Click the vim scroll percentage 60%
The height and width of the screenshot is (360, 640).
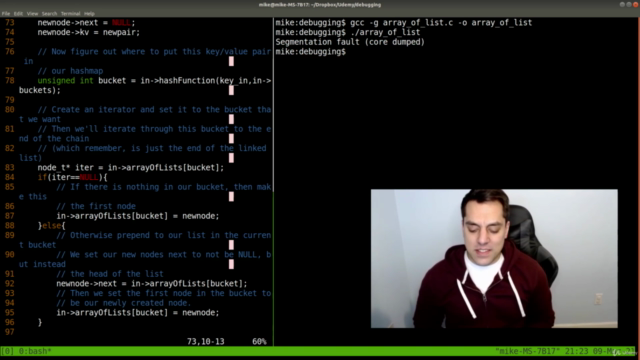pos(259,342)
